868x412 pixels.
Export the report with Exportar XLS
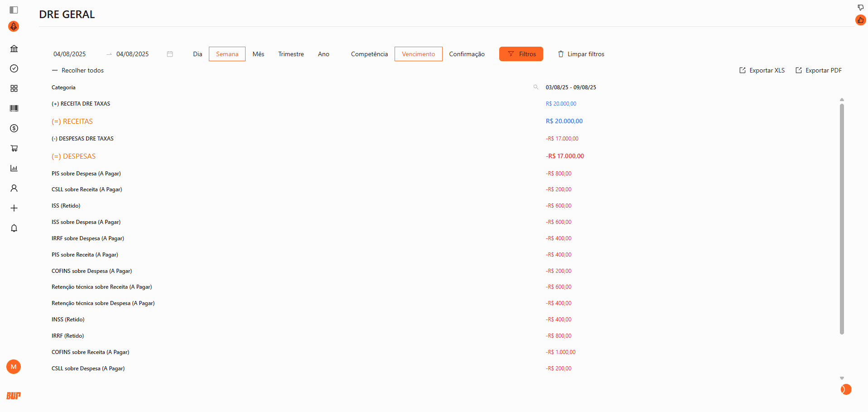coord(762,70)
